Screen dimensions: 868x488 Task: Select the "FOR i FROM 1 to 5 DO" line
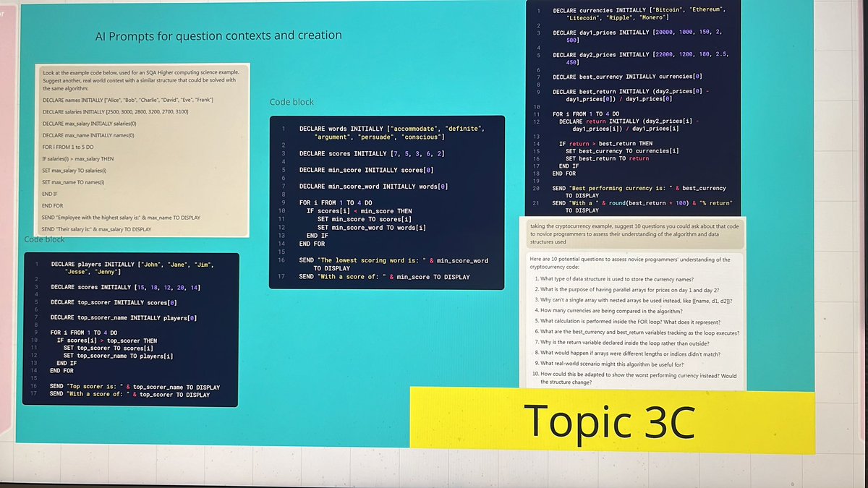[x=69, y=147]
